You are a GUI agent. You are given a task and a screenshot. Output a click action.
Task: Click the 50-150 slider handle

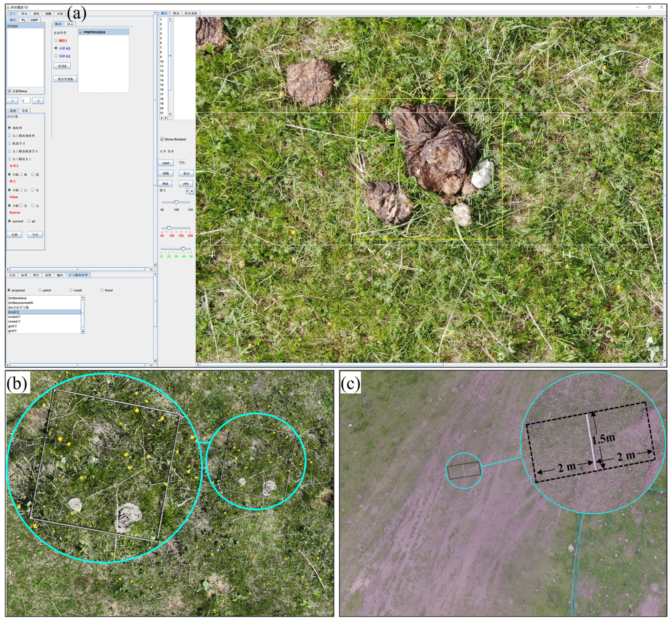coord(176,202)
